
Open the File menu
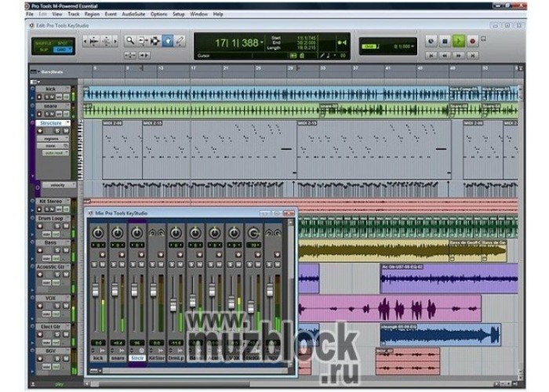tap(30, 14)
